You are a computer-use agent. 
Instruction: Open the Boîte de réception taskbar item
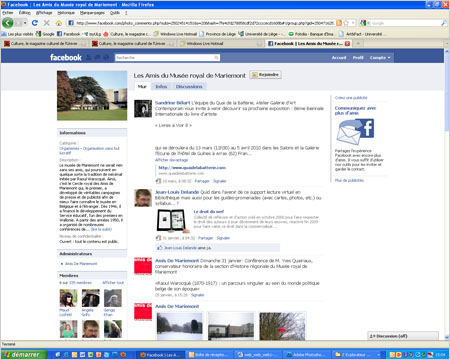(x=209, y=355)
